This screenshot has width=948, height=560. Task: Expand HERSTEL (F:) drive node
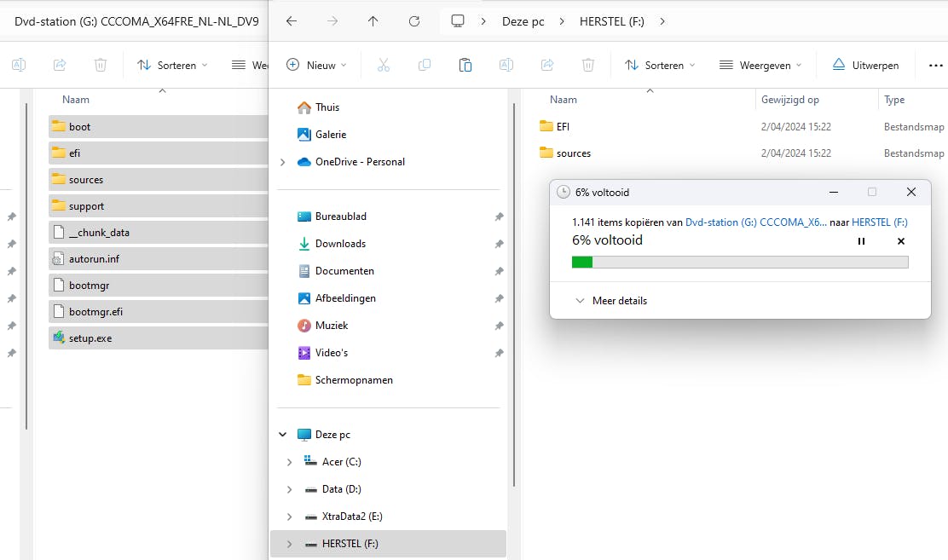(289, 544)
